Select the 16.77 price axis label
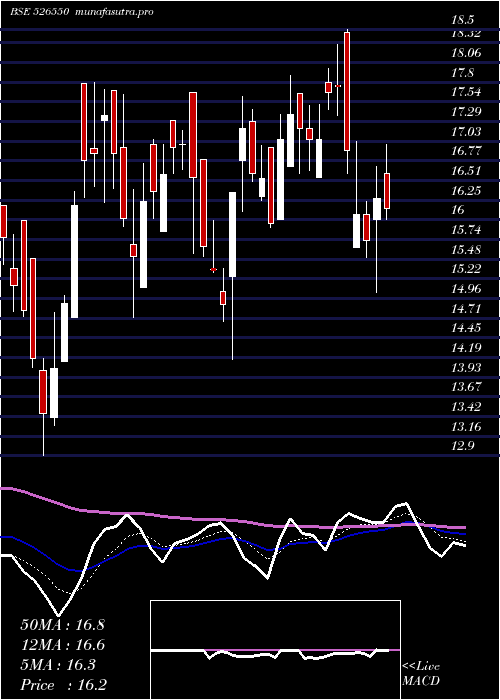This screenshot has height=700, width=500. (x=467, y=151)
